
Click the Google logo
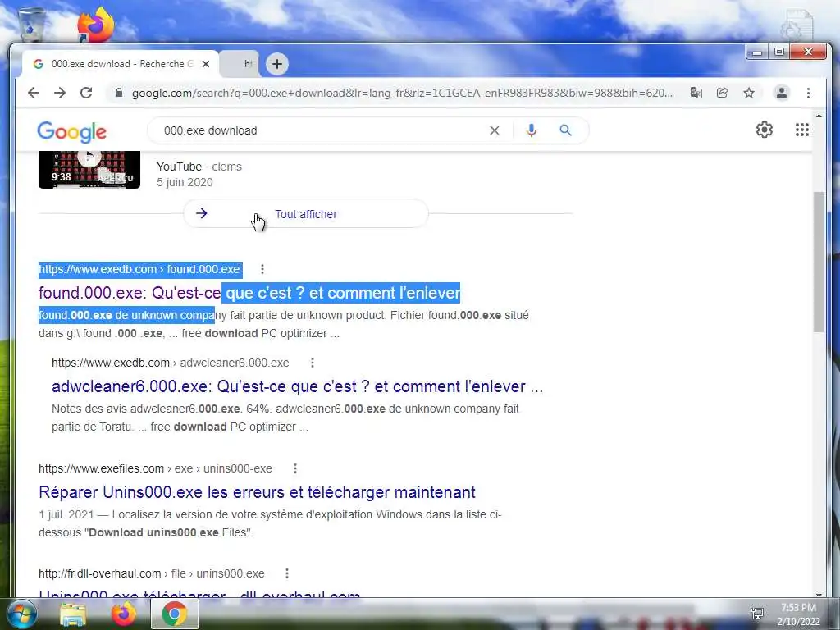click(72, 132)
